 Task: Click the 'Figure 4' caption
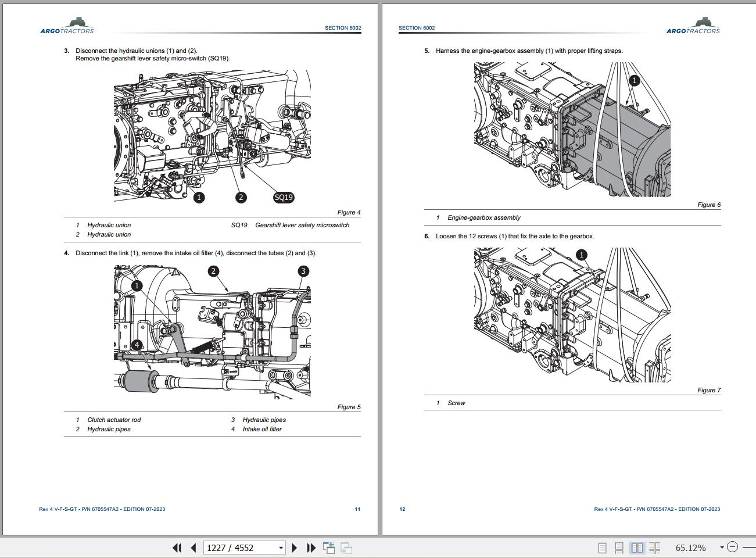point(349,212)
